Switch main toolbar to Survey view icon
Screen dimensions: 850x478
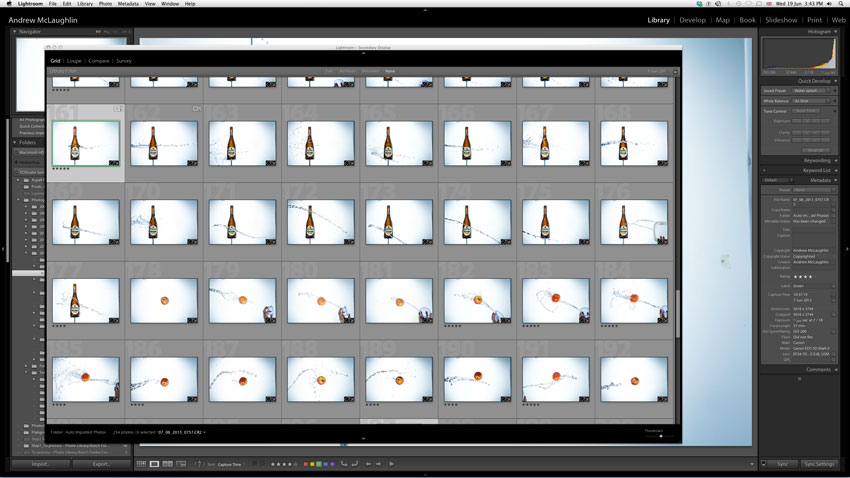(x=181, y=464)
